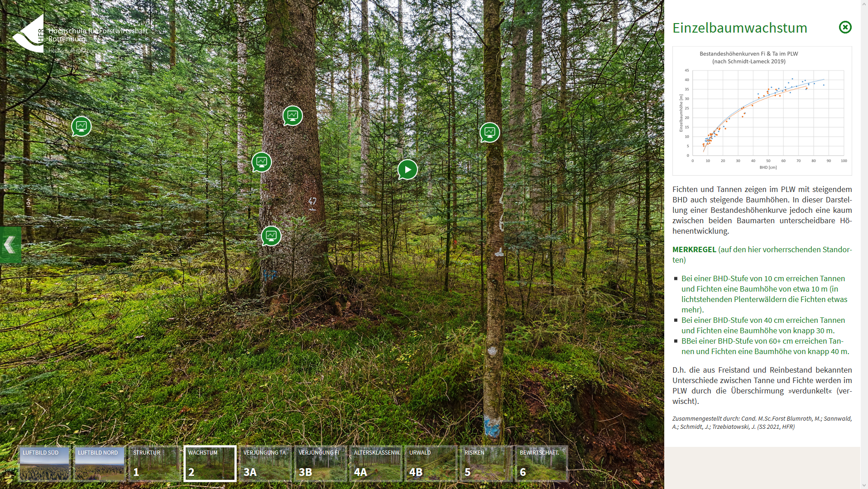This screenshot has height=489, width=868.
Task: Open the Luftbild Süd panorama thumbnail
Action: point(44,464)
